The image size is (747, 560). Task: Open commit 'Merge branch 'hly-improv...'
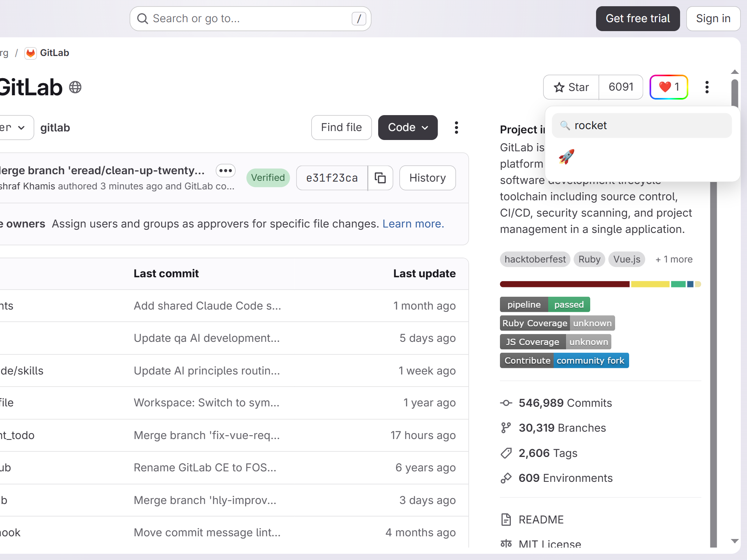(205, 500)
